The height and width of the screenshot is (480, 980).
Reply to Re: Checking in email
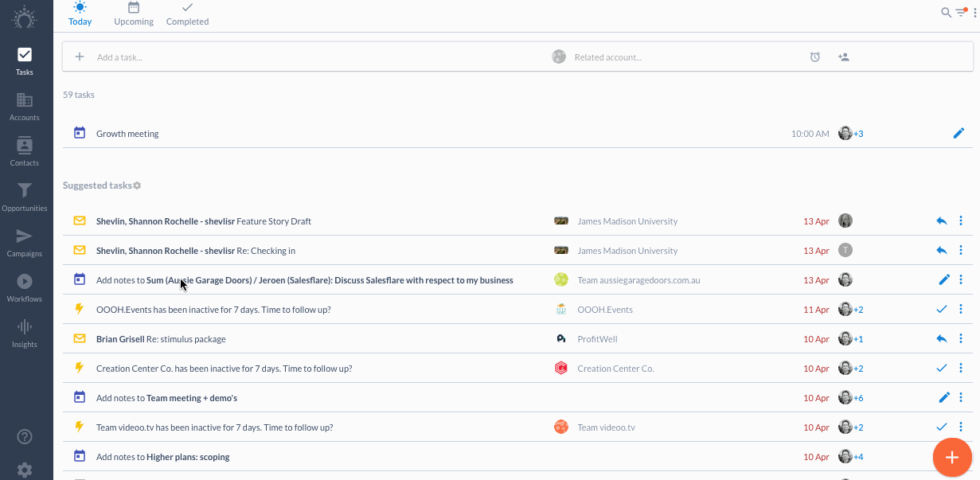[x=942, y=250]
